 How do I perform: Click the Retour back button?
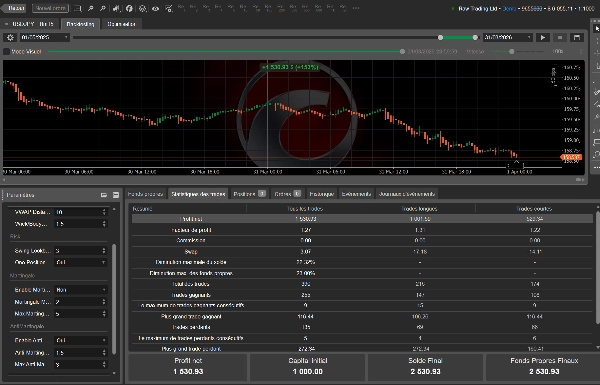[x=14, y=8]
